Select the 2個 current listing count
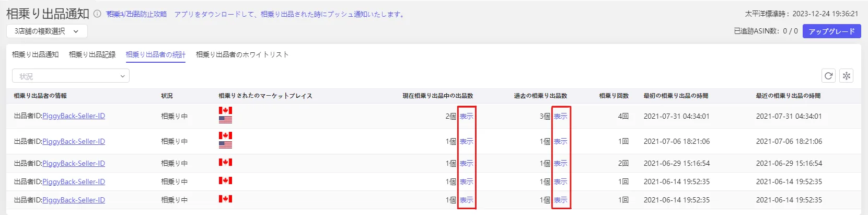This screenshot has height=215, width=868. (451, 116)
